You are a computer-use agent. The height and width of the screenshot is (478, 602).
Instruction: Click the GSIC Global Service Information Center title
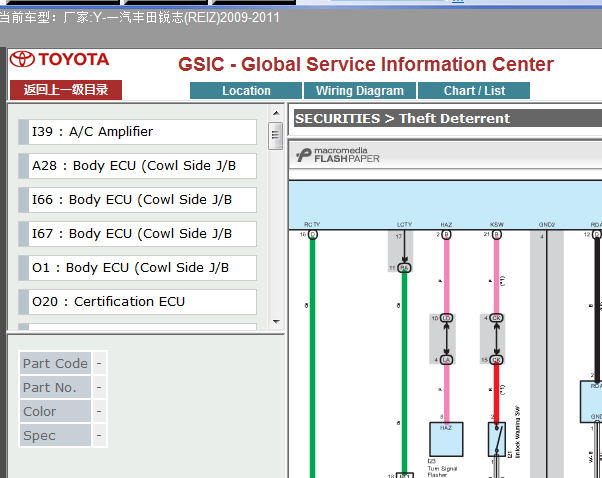pyautogui.click(x=366, y=64)
